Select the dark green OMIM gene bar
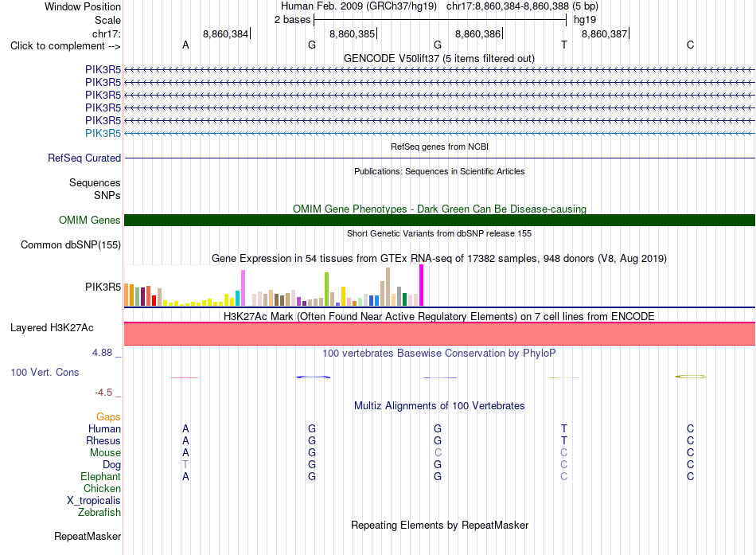Screen dimensions: 756x555 coord(439,220)
